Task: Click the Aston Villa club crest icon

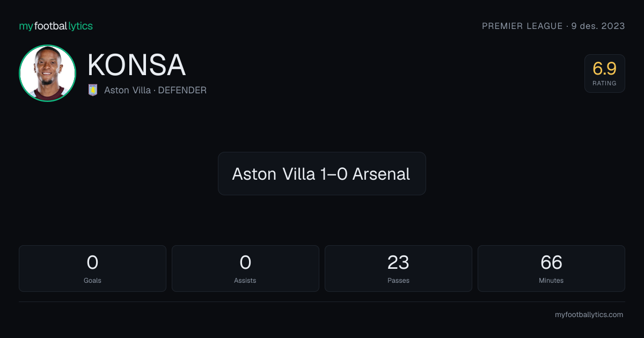Action: tap(93, 90)
